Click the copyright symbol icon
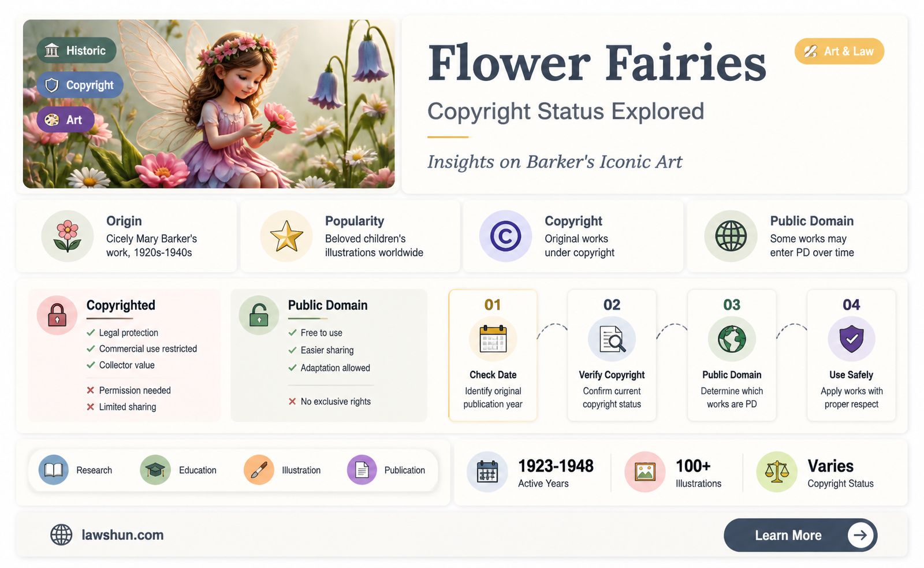This screenshot has height=568, width=924. 505,236
